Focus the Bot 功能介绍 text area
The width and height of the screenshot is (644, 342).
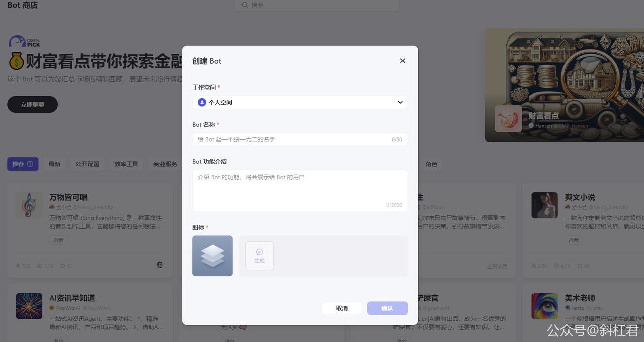coord(300,191)
